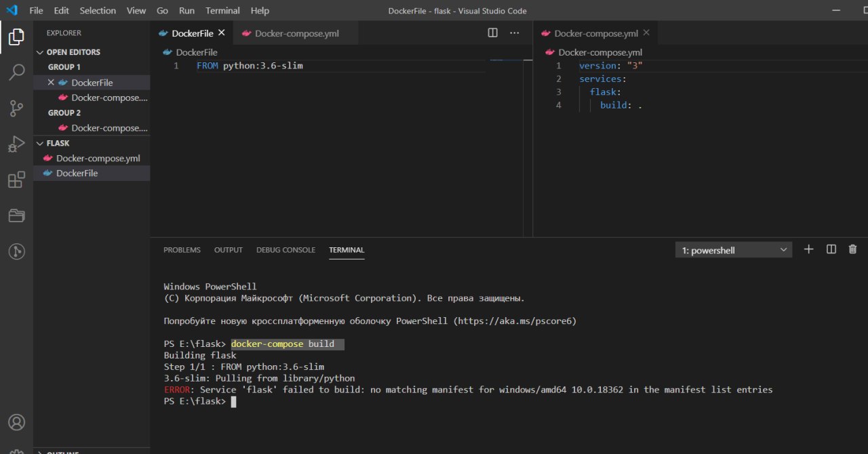868x454 pixels.
Task: Select Docker-compose under Group 2 in Open Editors
Action: [92, 127]
